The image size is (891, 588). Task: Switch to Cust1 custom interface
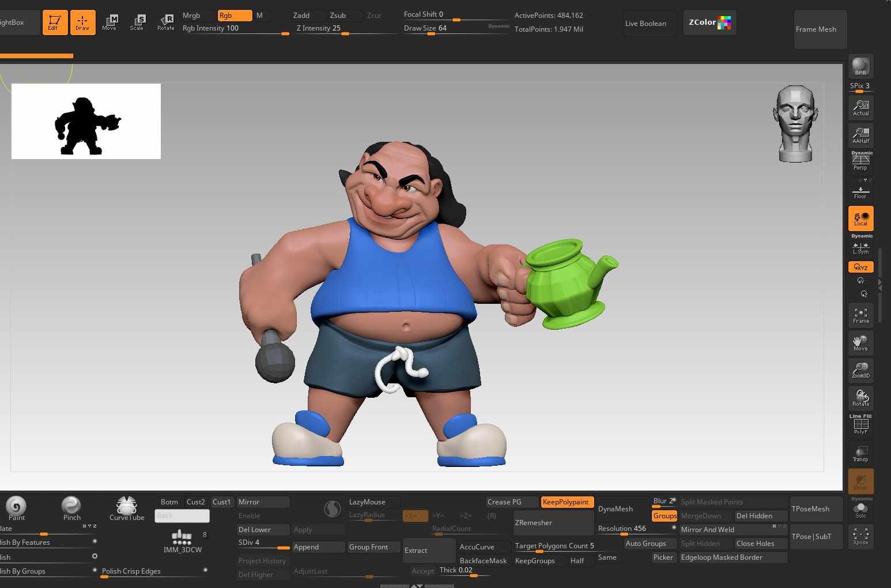(222, 502)
